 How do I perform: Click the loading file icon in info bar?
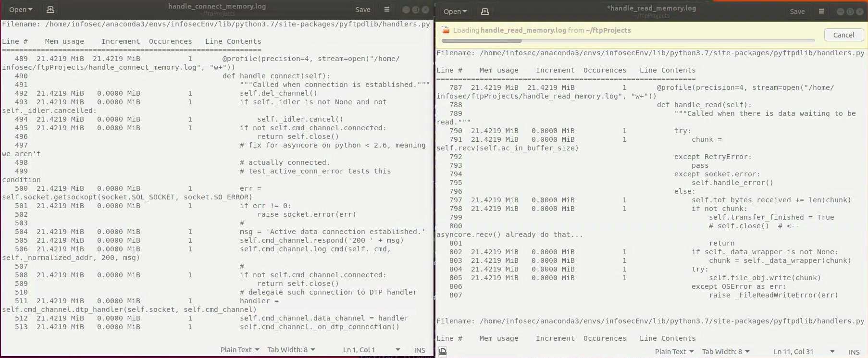[446, 30]
